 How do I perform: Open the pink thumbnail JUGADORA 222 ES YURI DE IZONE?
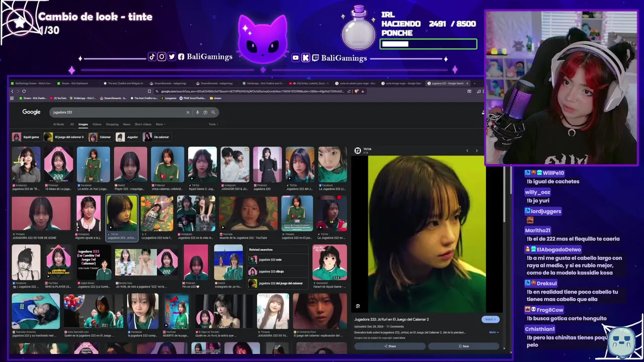coord(41,213)
